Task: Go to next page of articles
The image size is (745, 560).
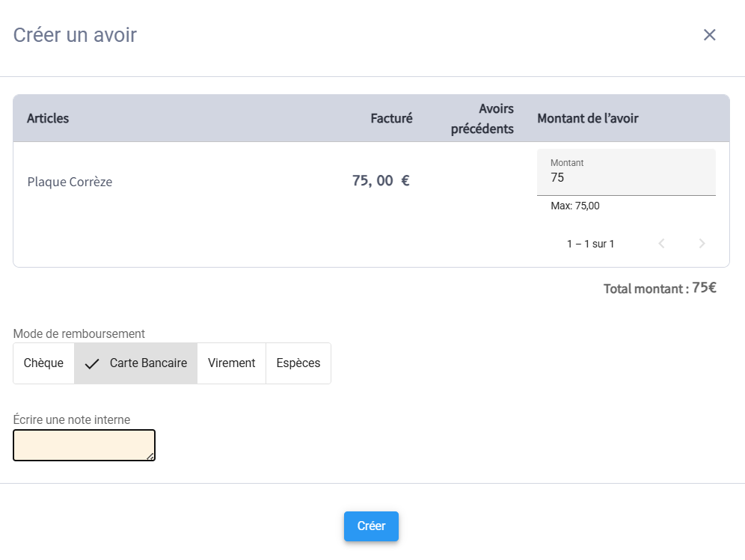Action: pyautogui.click(x=702, y=244)
